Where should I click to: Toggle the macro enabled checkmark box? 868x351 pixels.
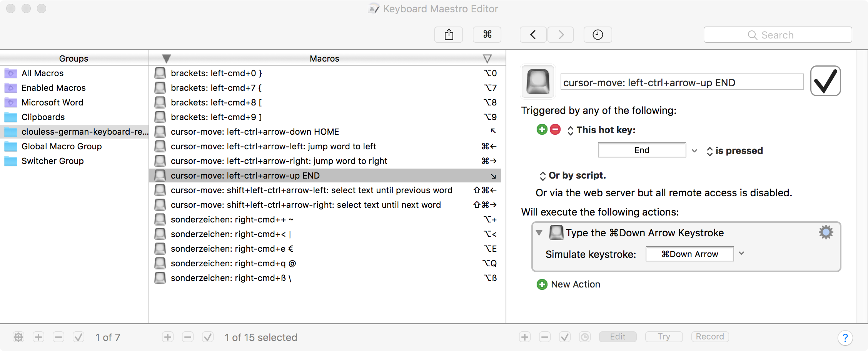click(825, 81)
